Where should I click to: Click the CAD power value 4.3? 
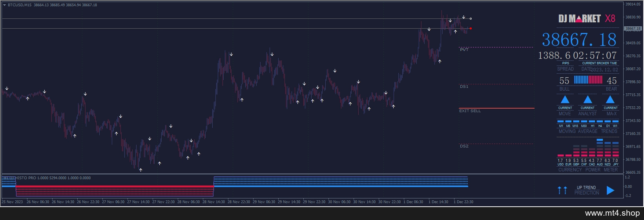point(591,160)
